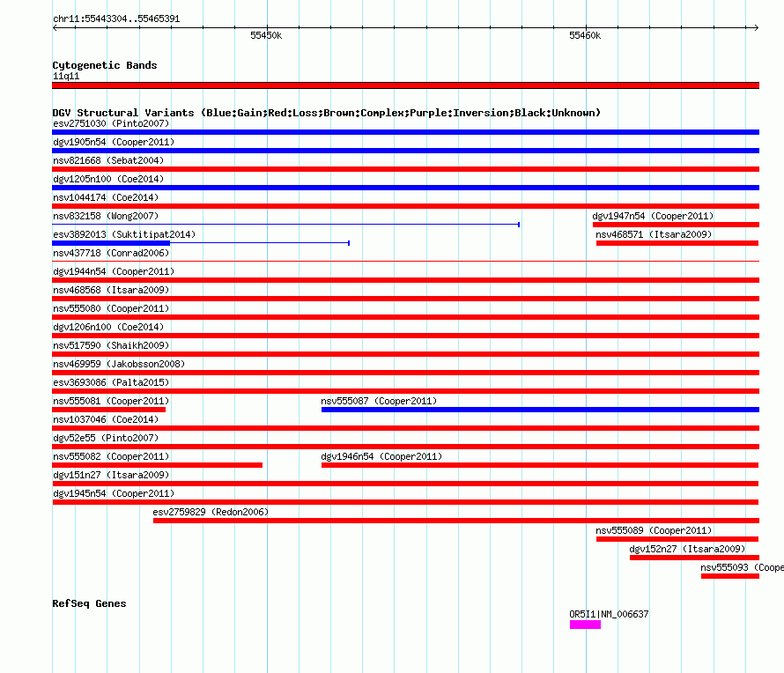Click the esv2751030 (Pinto2007) variant label
Image resolution: width=784 pixels, height=673 pixels.
(111, 123)
